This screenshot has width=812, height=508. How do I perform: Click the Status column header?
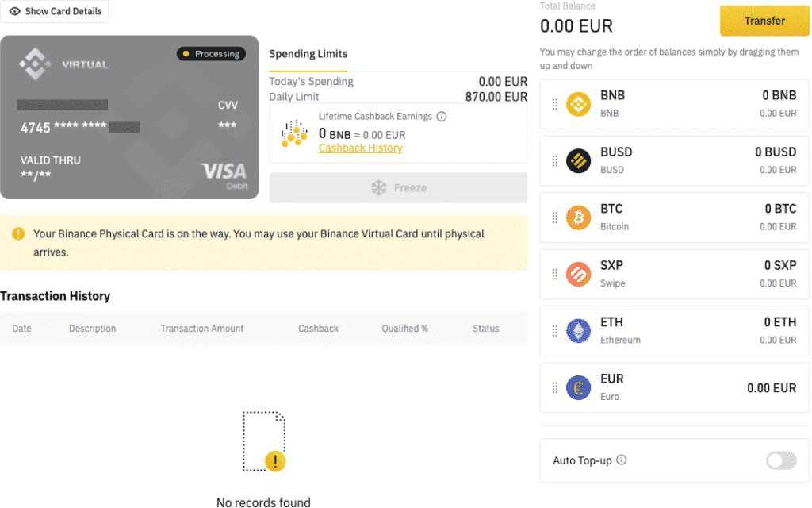[x=486, y=329]
